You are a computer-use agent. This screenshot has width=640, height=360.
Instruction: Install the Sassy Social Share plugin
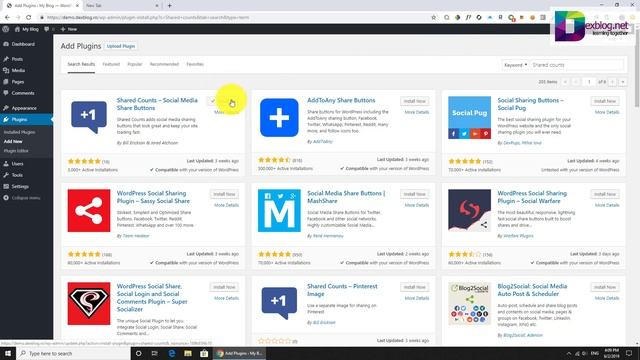(224, 194)
